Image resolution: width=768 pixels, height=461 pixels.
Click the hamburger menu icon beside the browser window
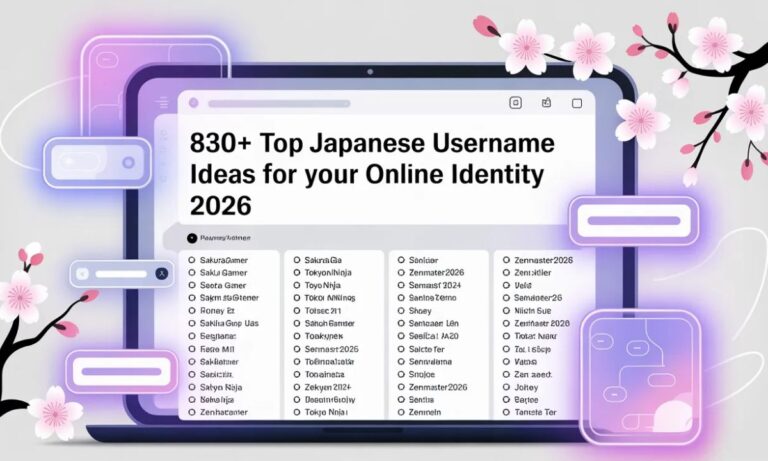pyautogui.click(x=162, y=103)
